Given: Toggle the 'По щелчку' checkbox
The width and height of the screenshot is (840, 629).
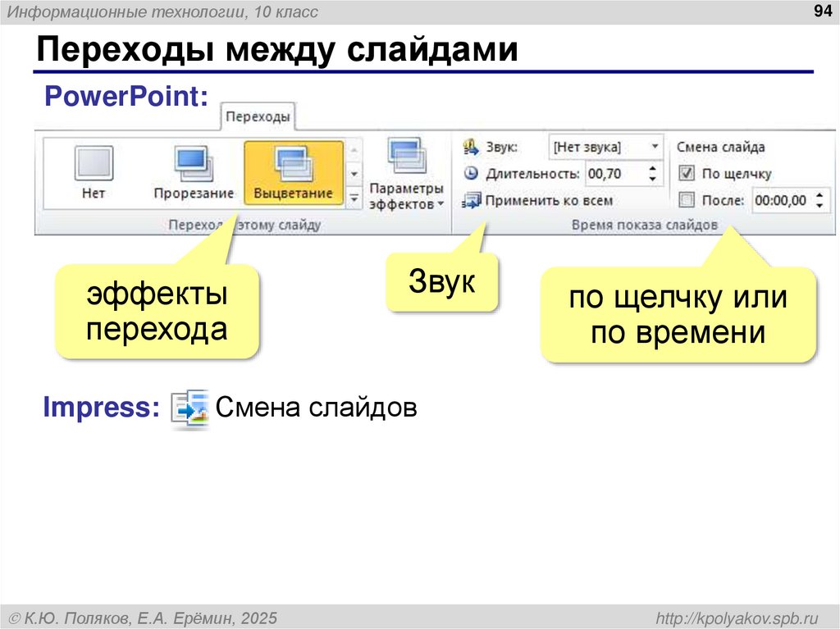Looking at the screenshot, I should (x=687, y=173).
